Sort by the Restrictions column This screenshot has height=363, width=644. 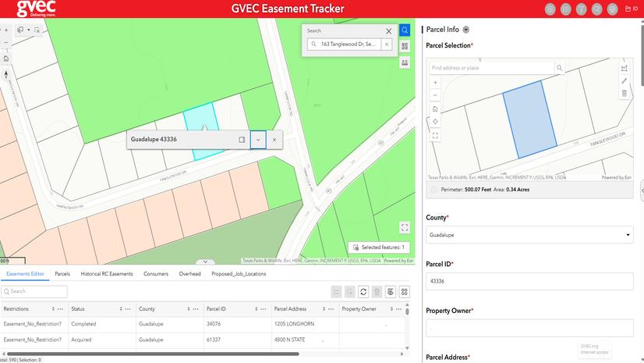tap(53, 309)
